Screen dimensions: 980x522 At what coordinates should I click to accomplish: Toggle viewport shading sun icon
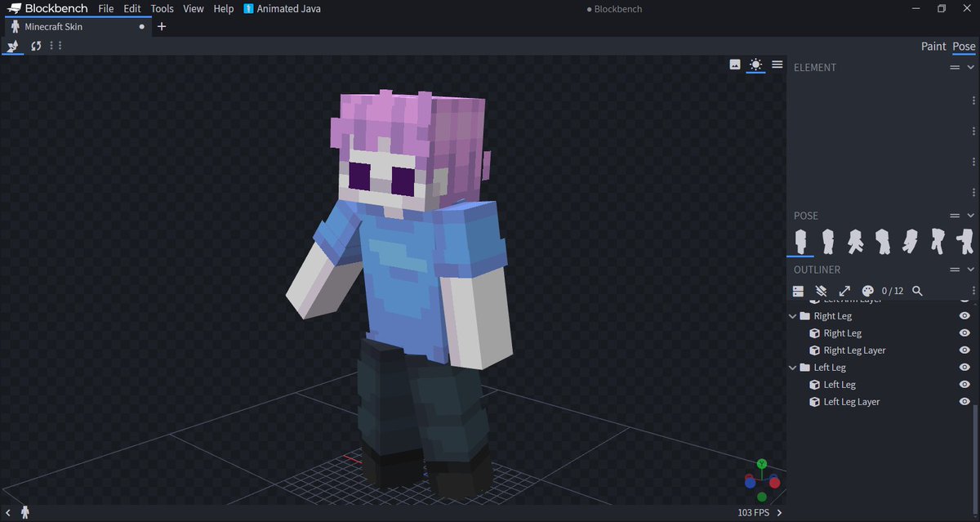756,65
